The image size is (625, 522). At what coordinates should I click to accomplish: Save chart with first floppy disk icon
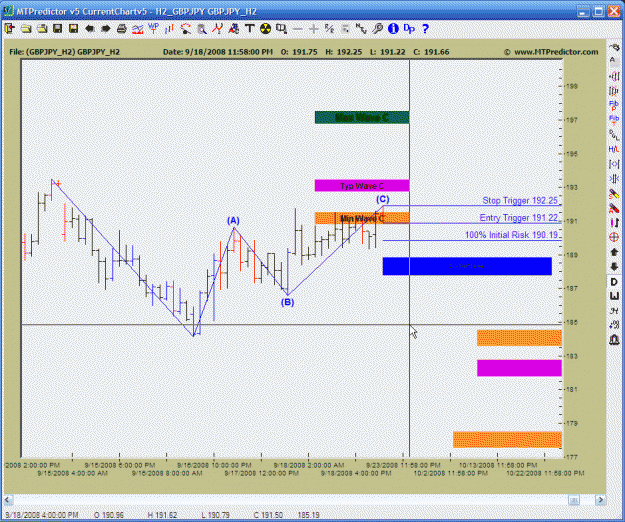pos(58,29)
